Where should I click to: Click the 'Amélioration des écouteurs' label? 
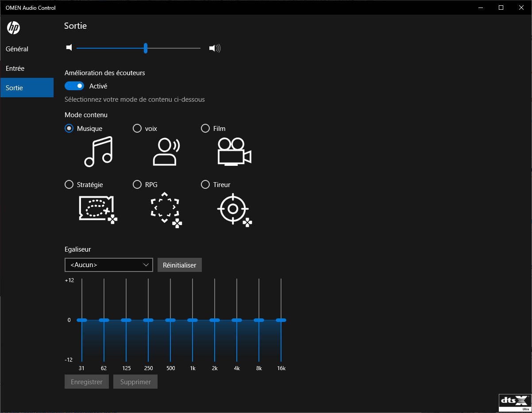(x=105, y=73)
